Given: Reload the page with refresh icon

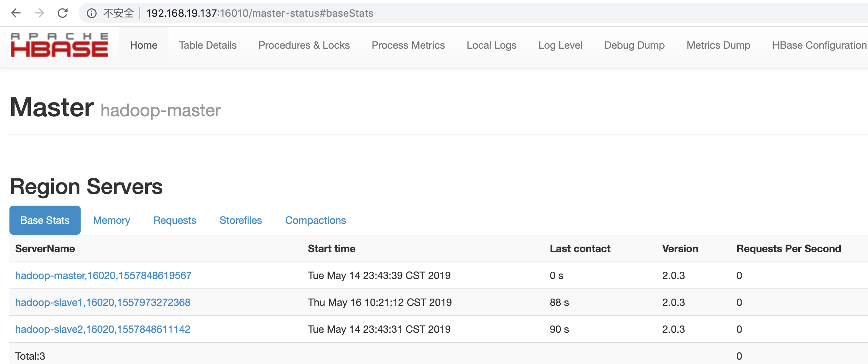Looking at the screenshot, I should (x=63, y=13).
